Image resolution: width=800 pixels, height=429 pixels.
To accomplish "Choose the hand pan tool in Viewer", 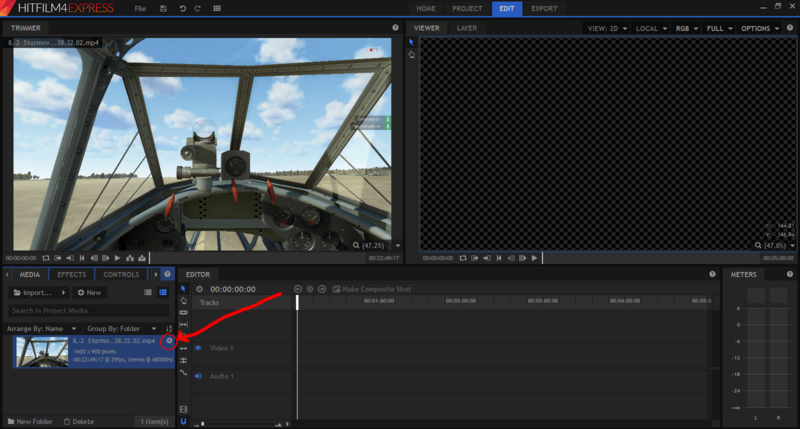I will pos(412,54).
